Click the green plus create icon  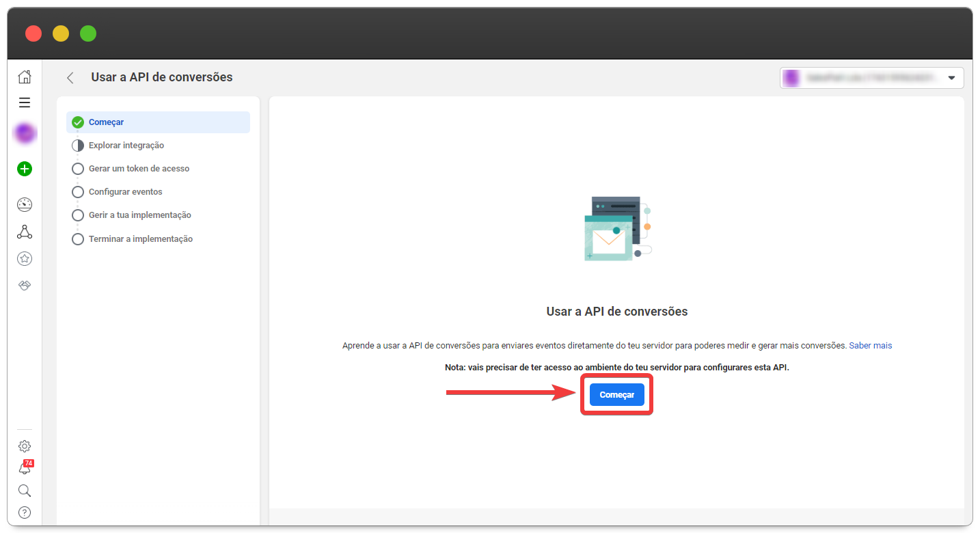[x=25, y=169]
